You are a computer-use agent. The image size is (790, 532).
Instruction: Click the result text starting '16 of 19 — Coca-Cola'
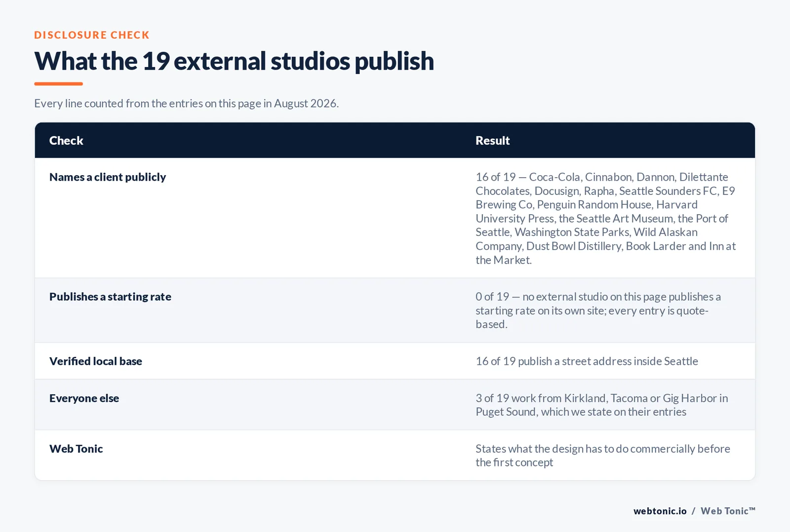click(x=606, y=218)
